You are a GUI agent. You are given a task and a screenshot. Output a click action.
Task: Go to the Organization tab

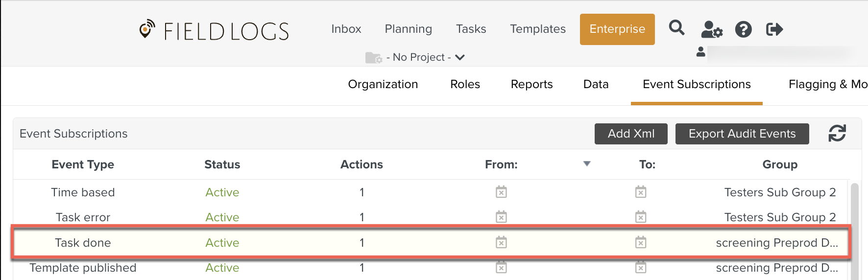tap(383, 84)
